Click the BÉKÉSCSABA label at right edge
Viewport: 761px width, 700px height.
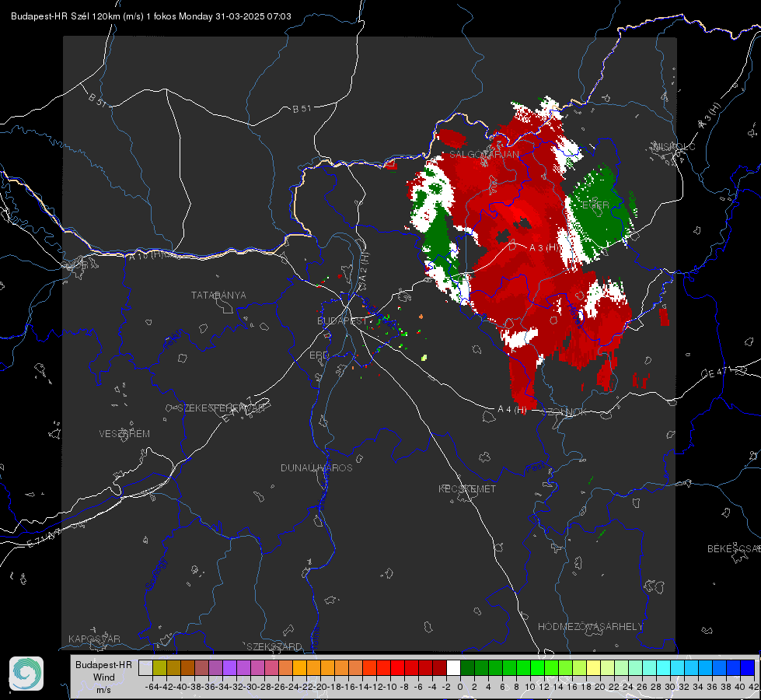pos(734,548)
